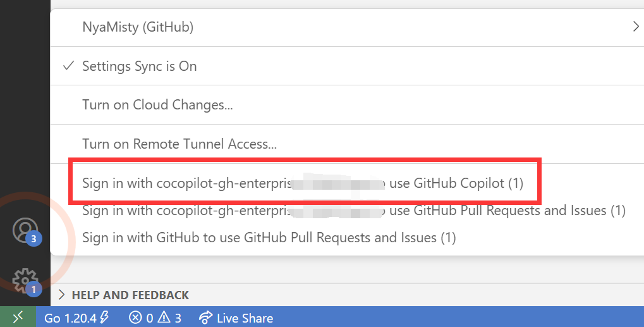Click the lightning bolt beside Go version
The width and height of the screenshot is (644, 327).
click(x=105, y=318)
